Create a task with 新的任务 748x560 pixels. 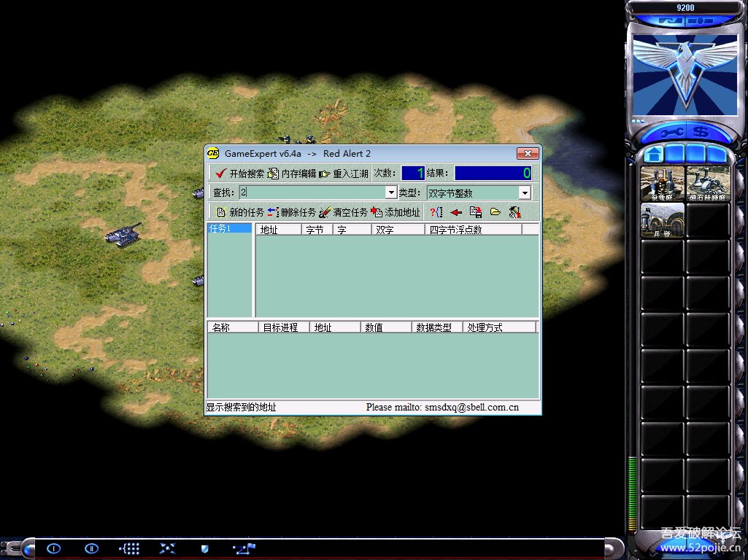coord(240,212)
